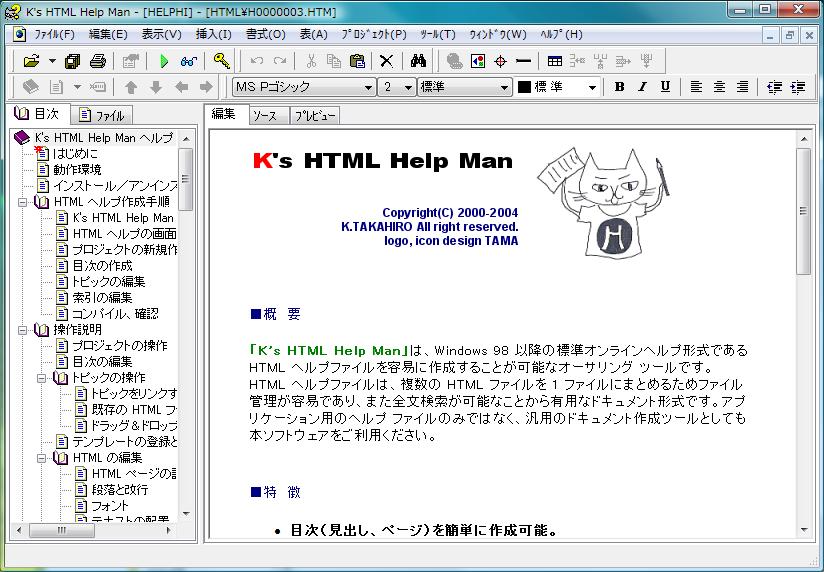Click the insert table icon
Viewport: 824px width, 572px height.
[x=554, y=61]
